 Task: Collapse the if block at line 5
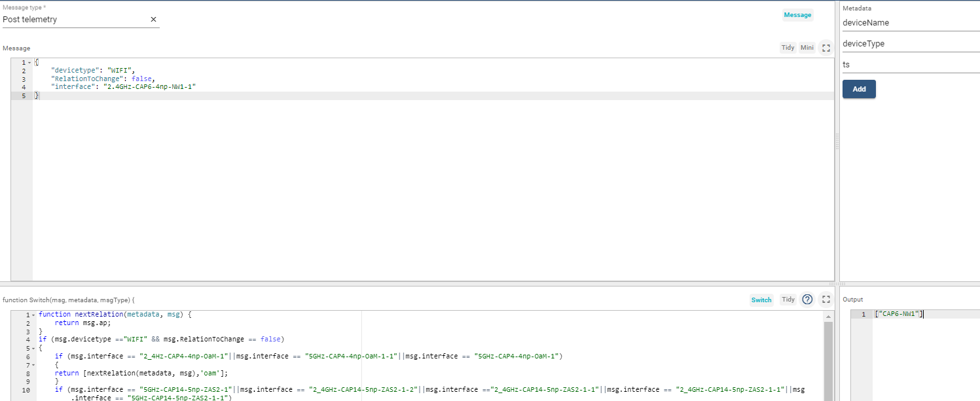click(x=34, y=347)
